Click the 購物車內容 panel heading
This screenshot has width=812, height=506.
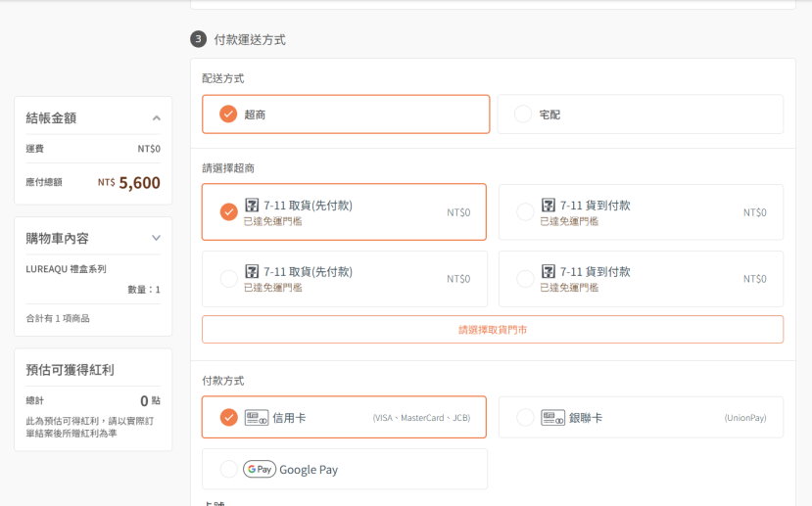tap(58, 238)
